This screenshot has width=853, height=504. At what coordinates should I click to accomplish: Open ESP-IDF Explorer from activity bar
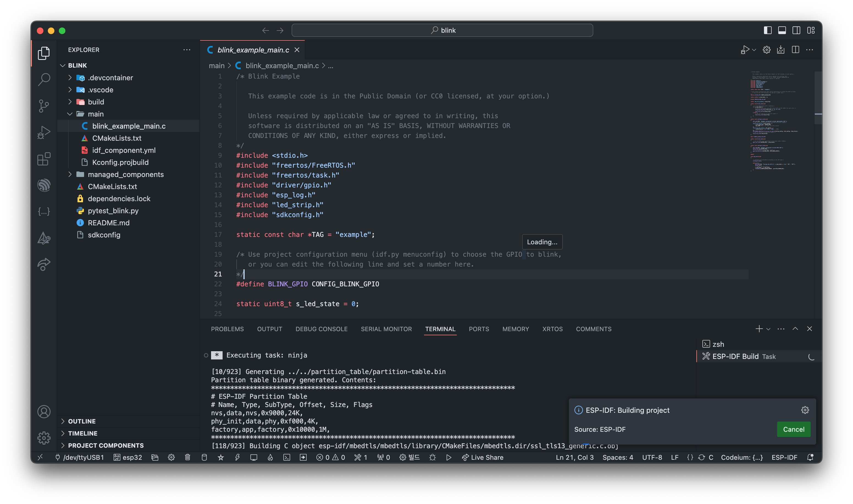[44, 185]
